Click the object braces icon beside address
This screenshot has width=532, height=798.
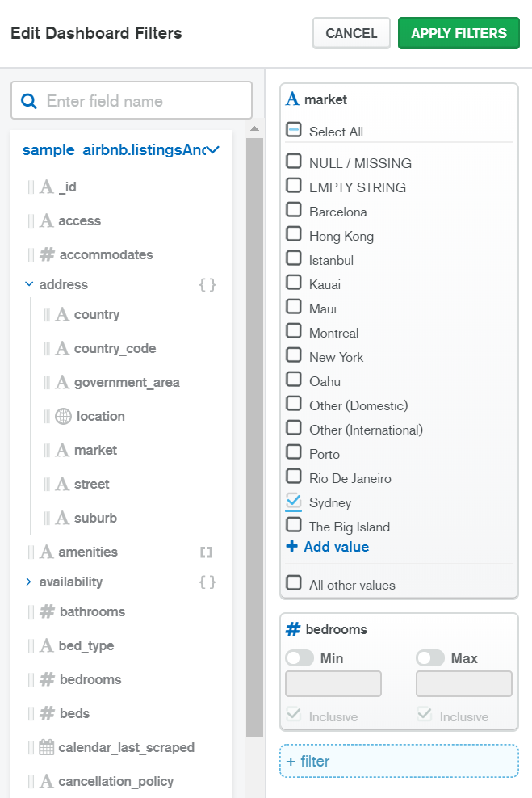pos(207,285)
